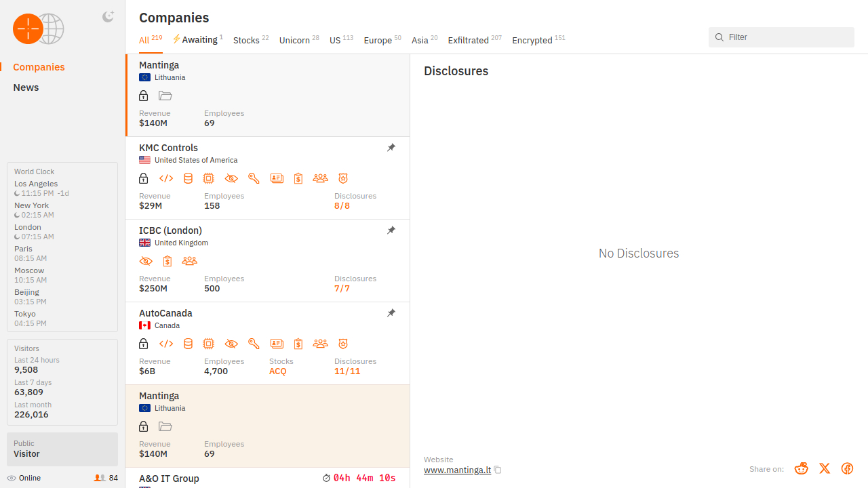Click the database icon in the KMC Controls row
The width and height of the screenshot is (868, 488).
[188, 178]
